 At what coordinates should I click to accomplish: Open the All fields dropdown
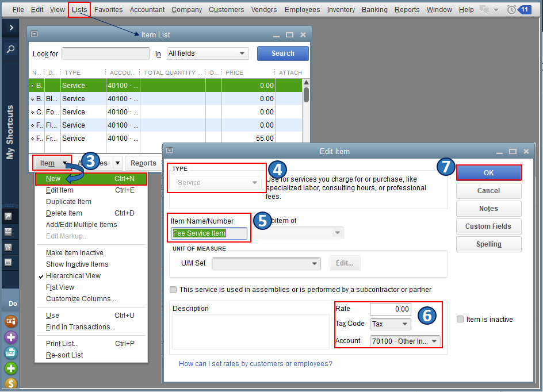coord(208,53)
